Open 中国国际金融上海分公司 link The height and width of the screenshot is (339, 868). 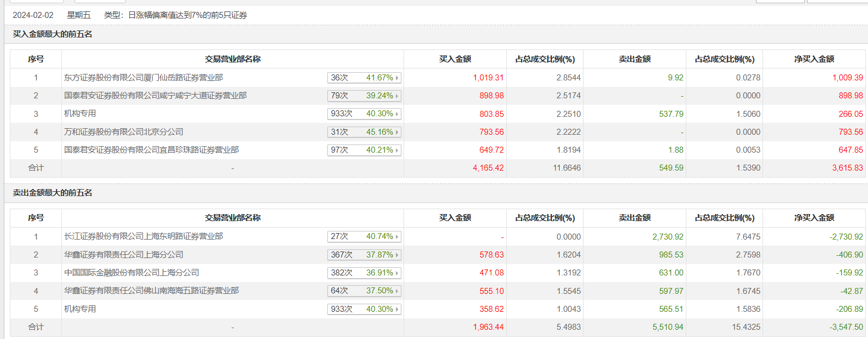132,273
